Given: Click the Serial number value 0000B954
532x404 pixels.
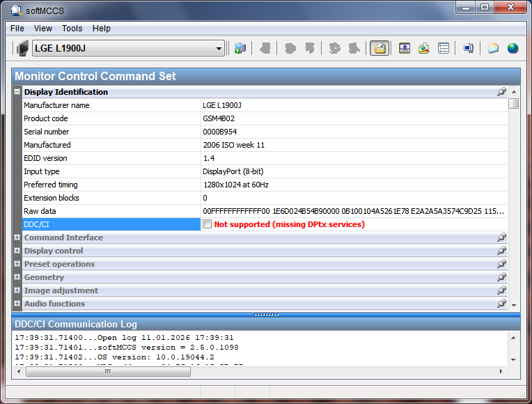Looking at the screenshot, I should 220,132.
